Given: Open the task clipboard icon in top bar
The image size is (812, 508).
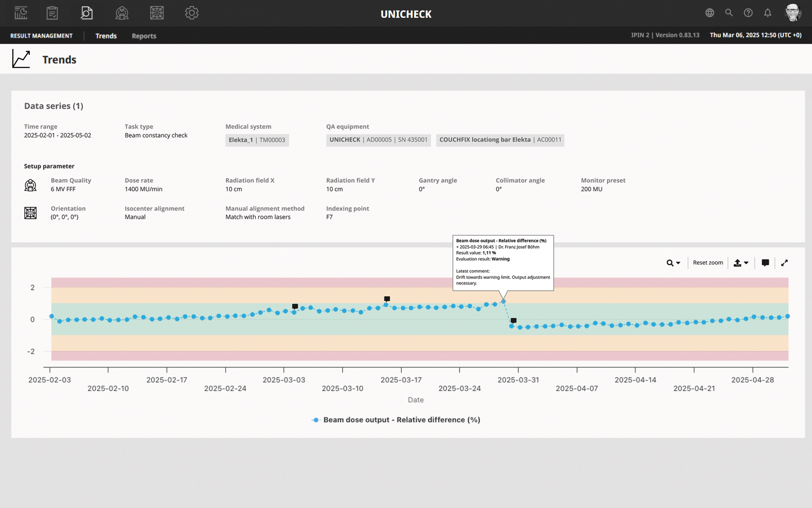Looking at the screenshot, I should (52, 13).
